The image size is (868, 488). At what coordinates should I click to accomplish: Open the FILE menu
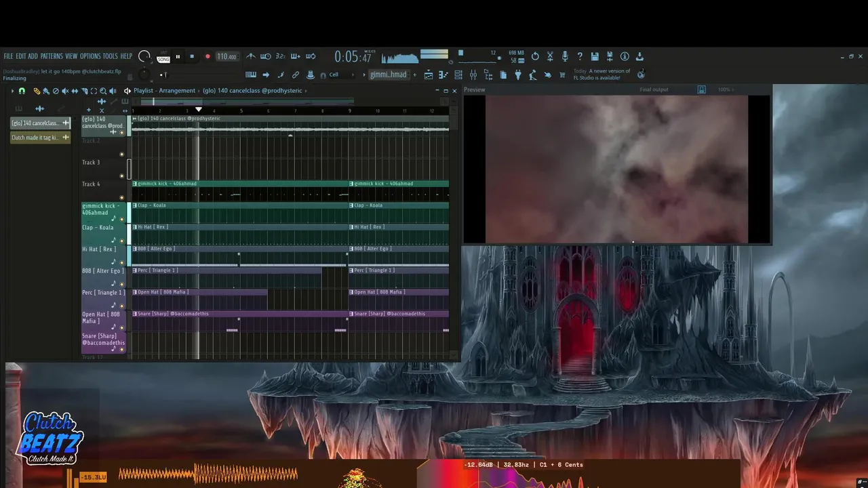click(x=8, y=56)
